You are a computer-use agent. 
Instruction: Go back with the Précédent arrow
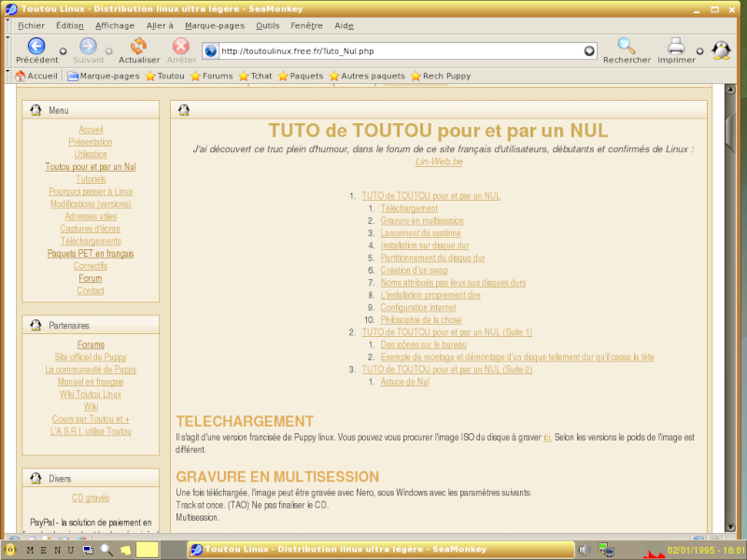(x=36, y=46)
